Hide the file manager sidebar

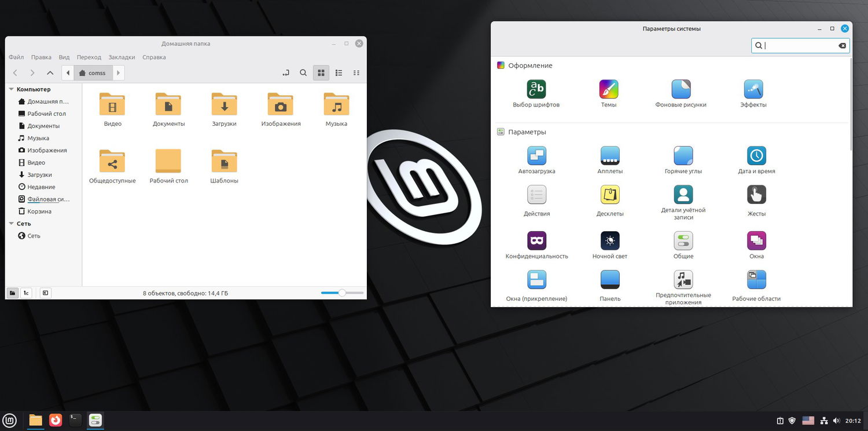45,293
